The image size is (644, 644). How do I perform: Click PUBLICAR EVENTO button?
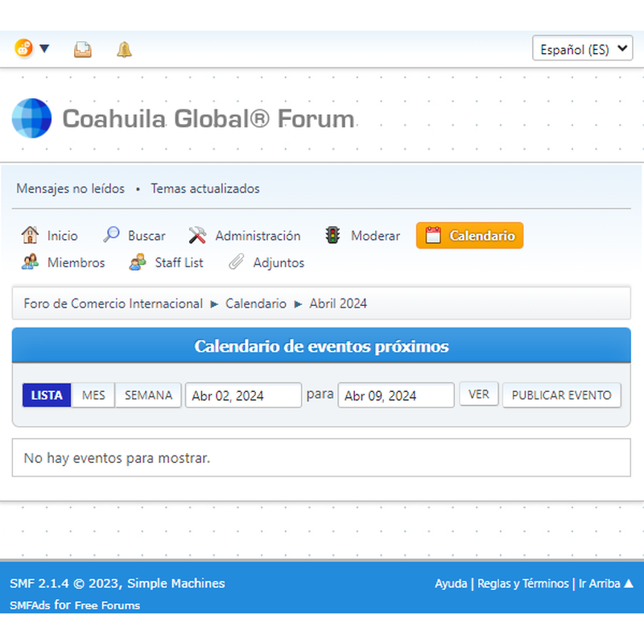(561, 395)
